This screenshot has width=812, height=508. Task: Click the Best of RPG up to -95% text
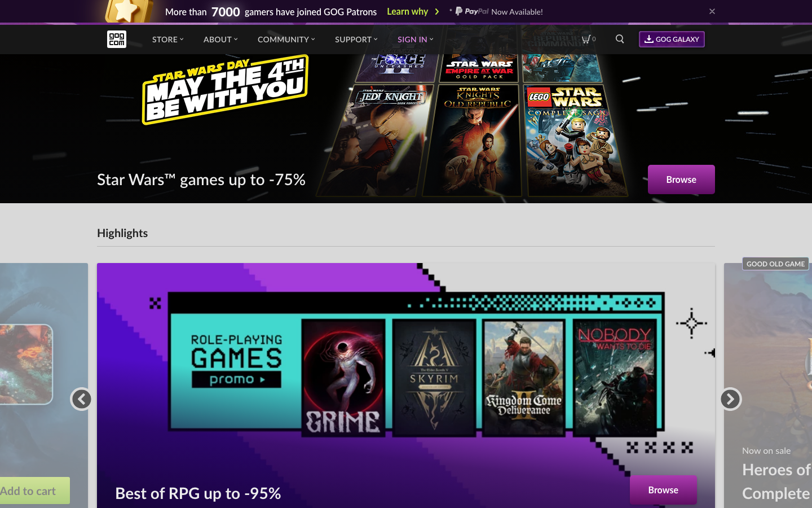tap(198, 493)
